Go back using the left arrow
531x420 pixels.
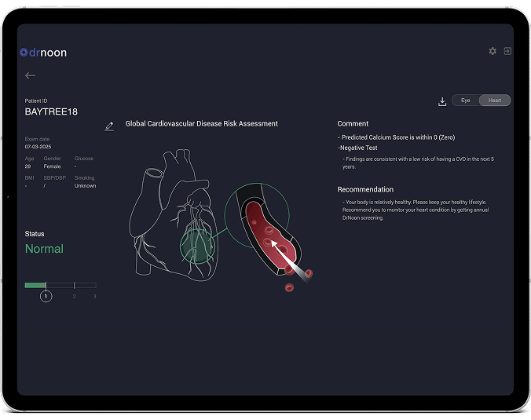pos(30,75)
